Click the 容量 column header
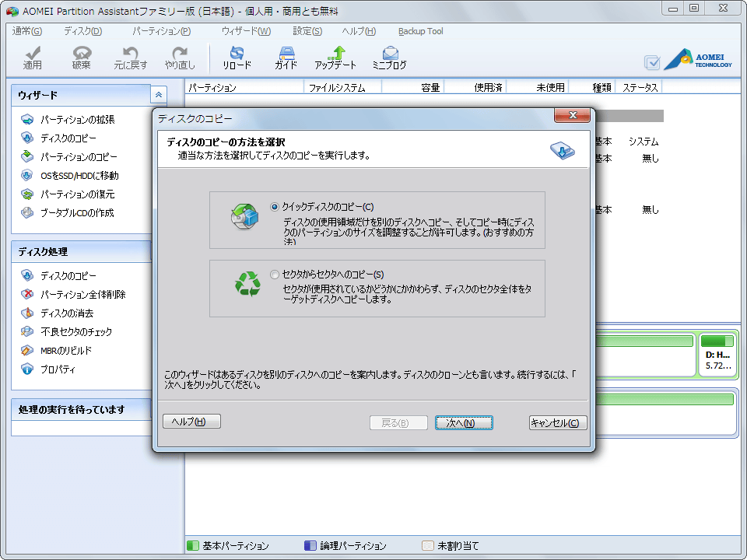The width and height of the screenshot is (747, 560). (x=412, y=88)
